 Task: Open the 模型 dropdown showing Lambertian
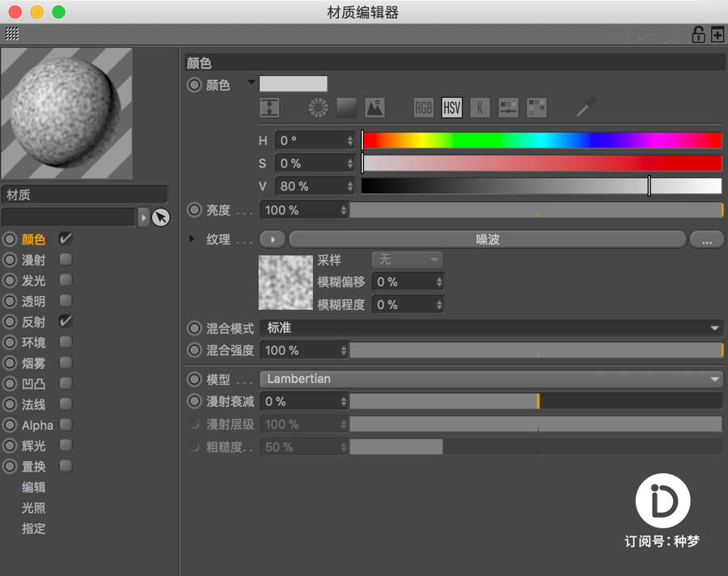tap(490, 379)
